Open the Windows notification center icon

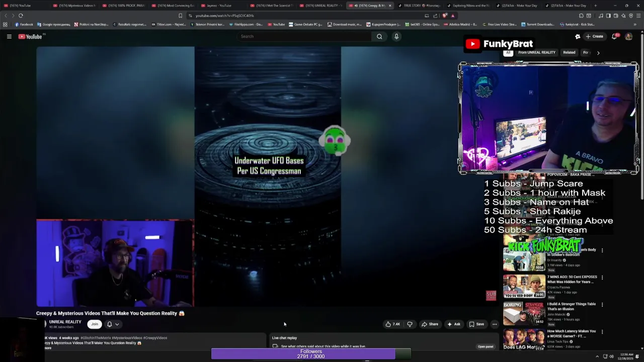point(637,356)
